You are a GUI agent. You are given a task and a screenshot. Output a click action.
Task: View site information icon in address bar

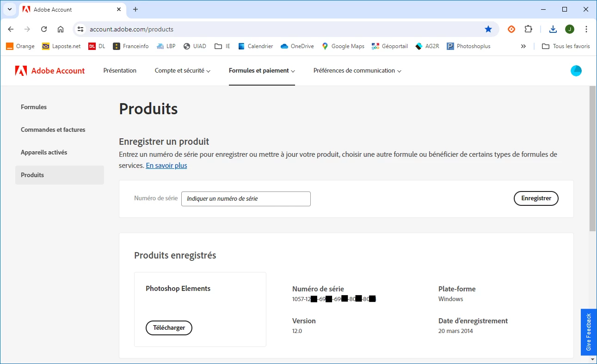point(80,29)
